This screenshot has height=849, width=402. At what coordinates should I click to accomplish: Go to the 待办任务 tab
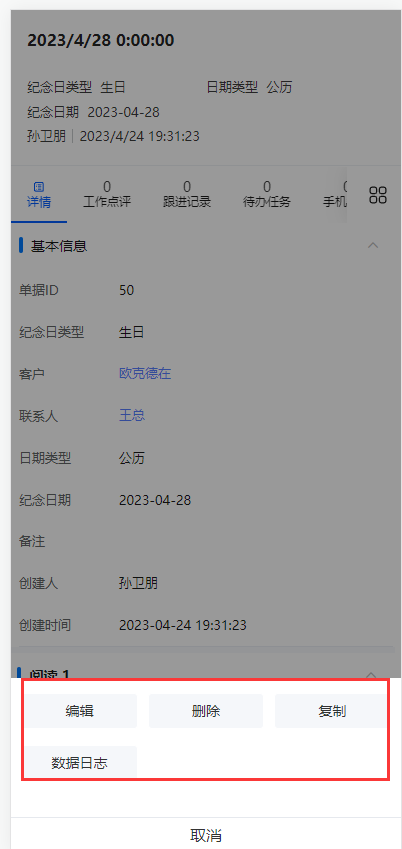(267, 195)
